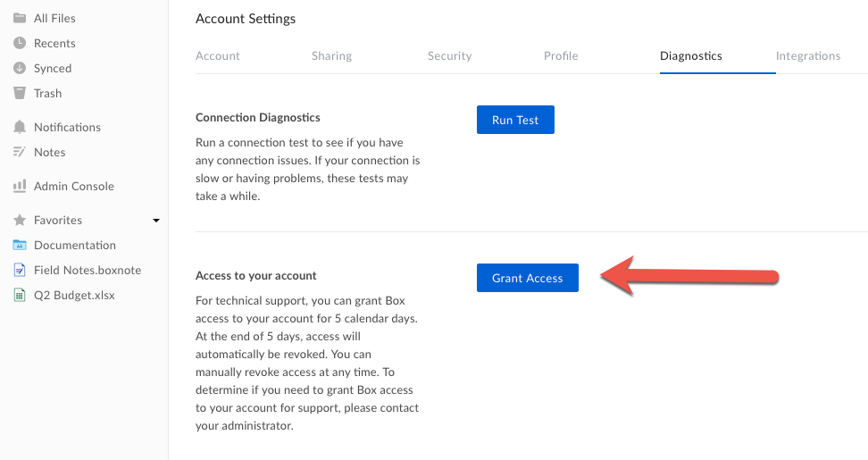Select the Diagnostics tab
The width and height of the screenshot is (868, 460).
(691, 56)
